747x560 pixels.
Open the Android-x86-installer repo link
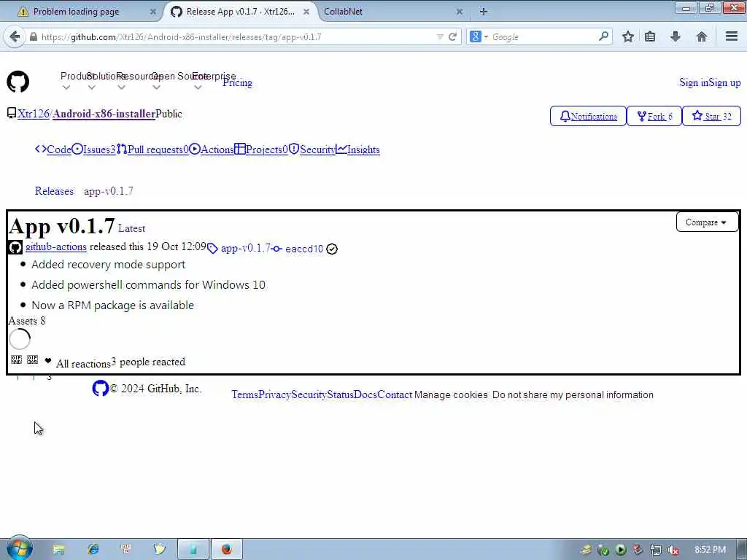click(104, 114)
